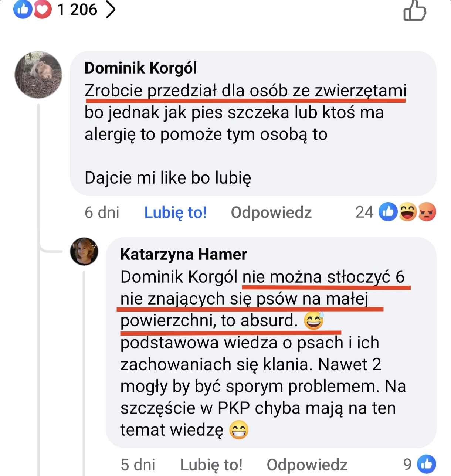The height and width of the screenshot is (476, 451).
Task: Click the 6 dni timestamp
Action: tap(102, 212)
